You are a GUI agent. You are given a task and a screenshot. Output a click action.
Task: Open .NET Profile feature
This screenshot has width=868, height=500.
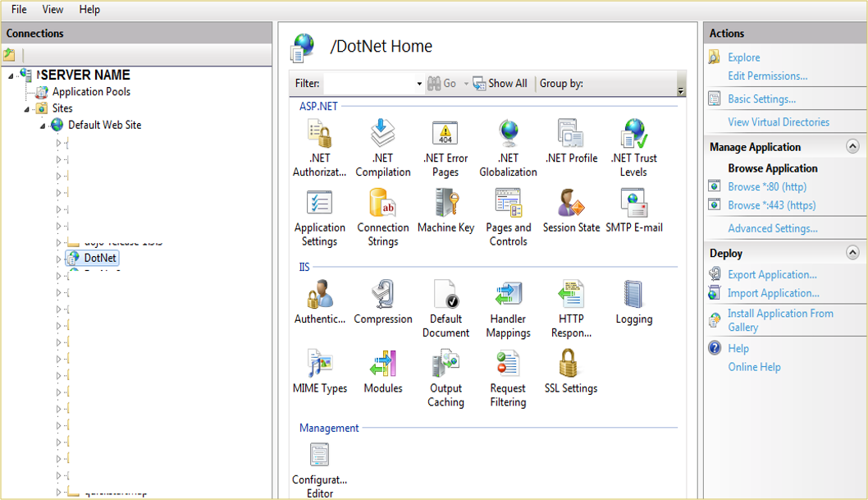571,142
